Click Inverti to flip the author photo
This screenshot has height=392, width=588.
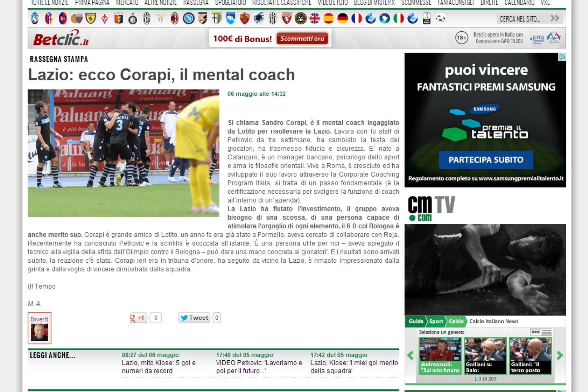tap(39, 319)
